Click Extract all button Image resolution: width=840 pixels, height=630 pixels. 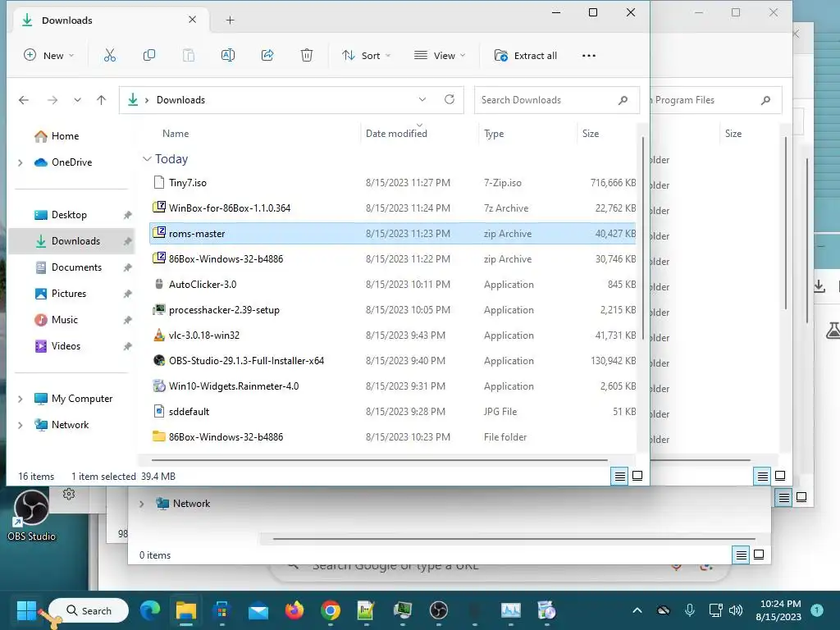(x=526, y=55)
